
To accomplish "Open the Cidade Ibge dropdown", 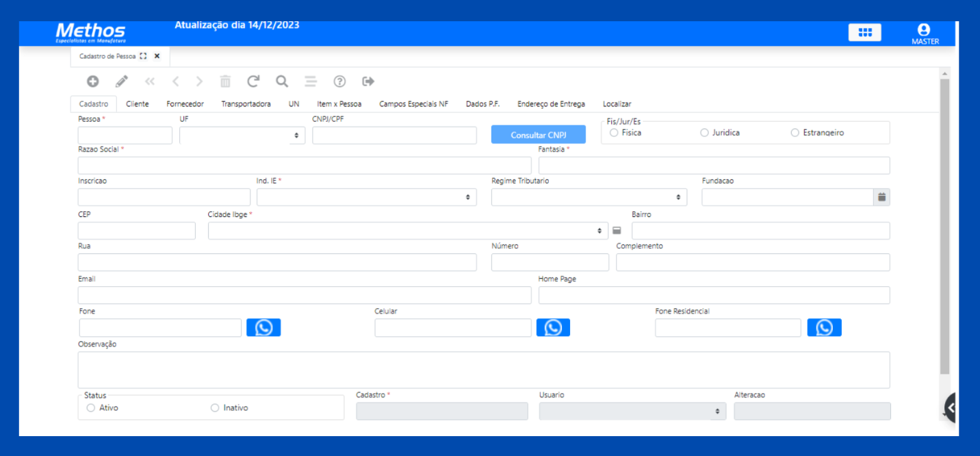I will 408,231.
